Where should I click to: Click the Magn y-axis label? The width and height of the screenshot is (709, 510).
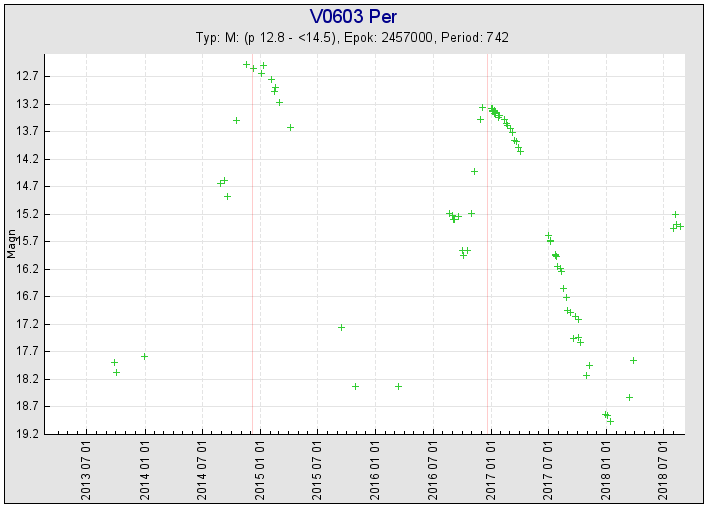click(x=11, y=245)
